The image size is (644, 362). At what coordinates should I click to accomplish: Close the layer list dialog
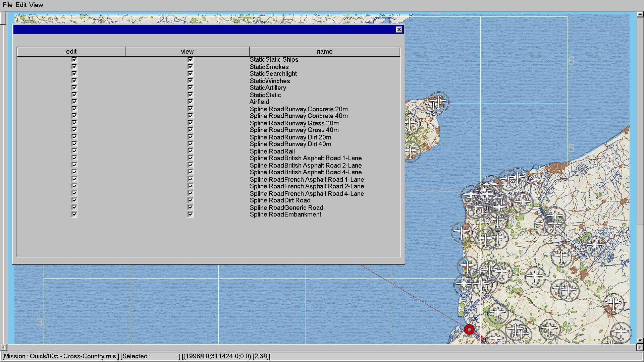coord(399,29)
